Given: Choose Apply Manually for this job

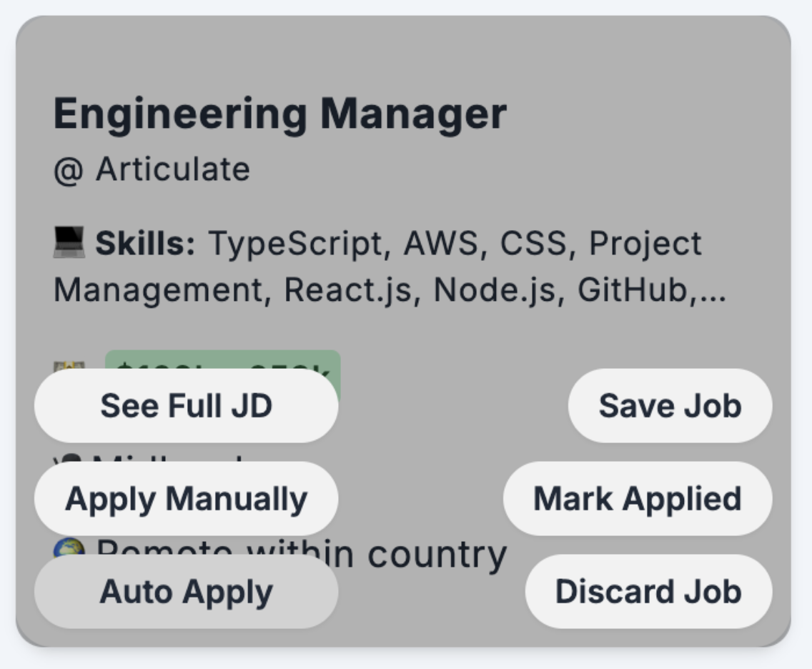Looking at the screenshot, I should point(187,498).
